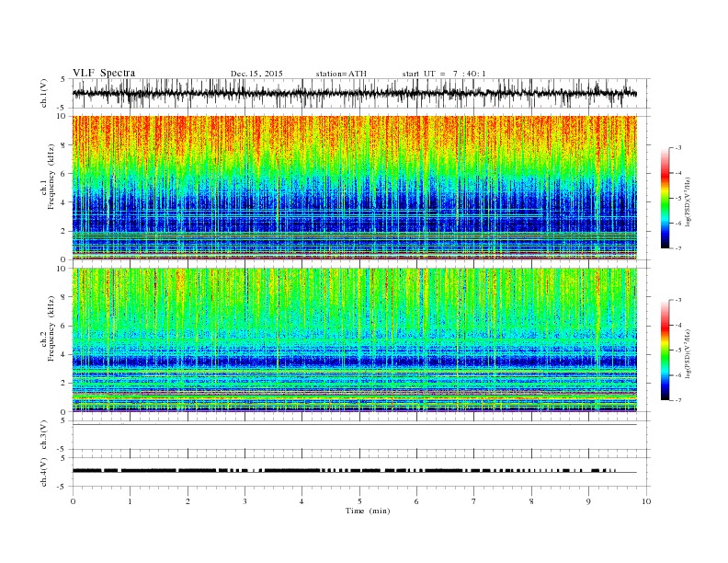Click time axis tick label "7"
Screen dimensions: 728x563
(474, 501)
